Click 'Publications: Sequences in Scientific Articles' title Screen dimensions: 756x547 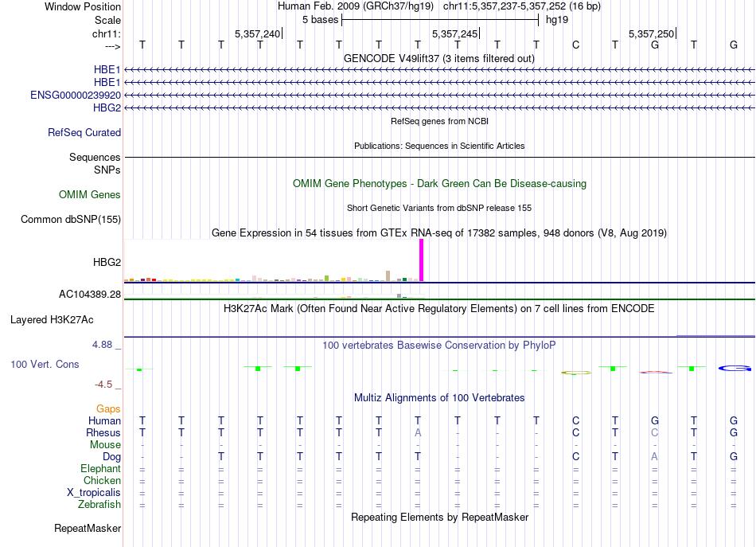[x=439, y=146]
